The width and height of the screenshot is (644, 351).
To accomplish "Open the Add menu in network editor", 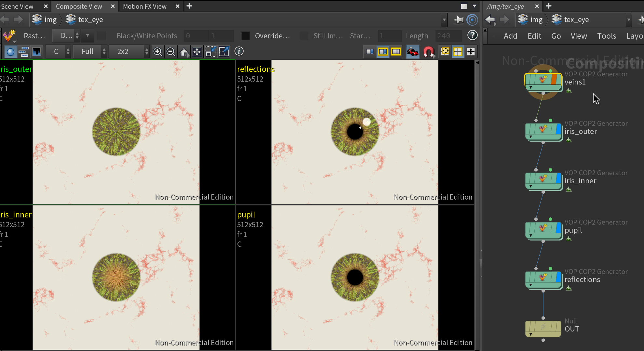I will point(510,36).
